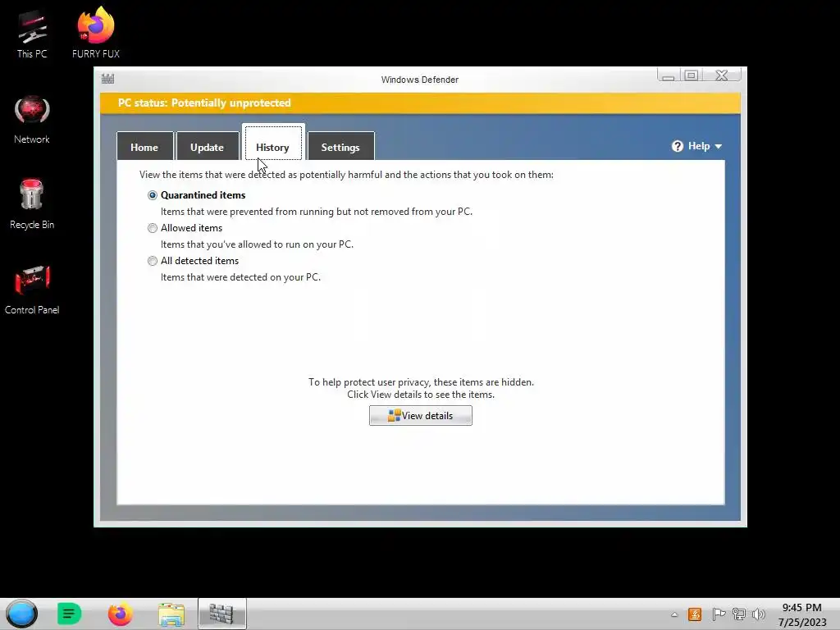
Task: Open the Action Center flag icon
Action: click(x=719, y=614)
